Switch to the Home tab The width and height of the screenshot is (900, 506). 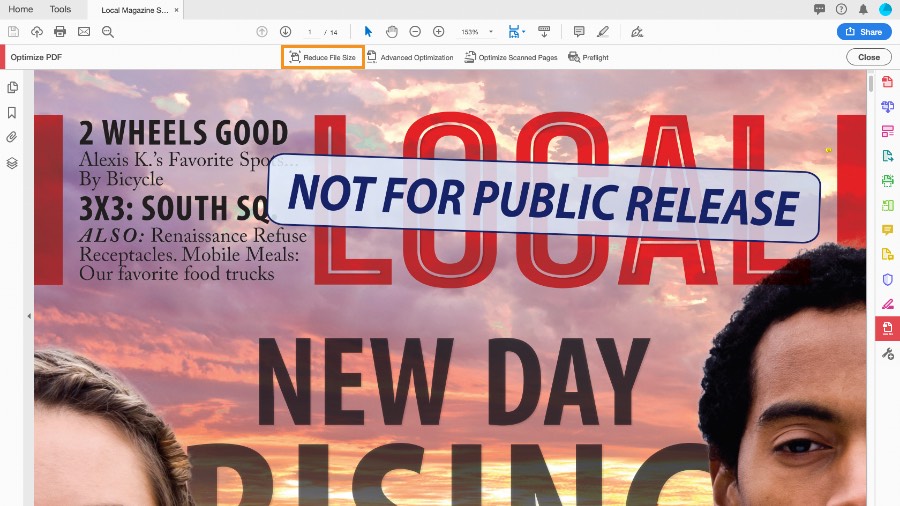(21, 9)
